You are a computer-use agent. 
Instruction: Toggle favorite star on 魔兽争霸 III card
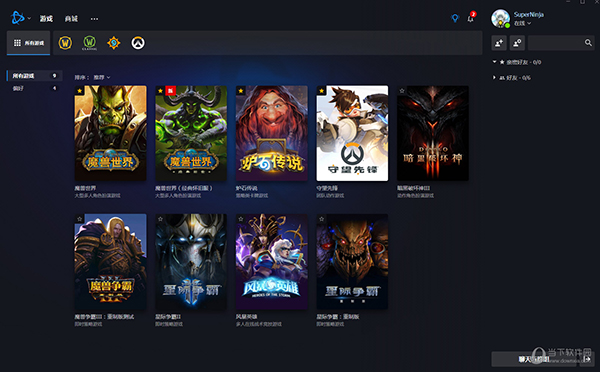pos(79,219)
